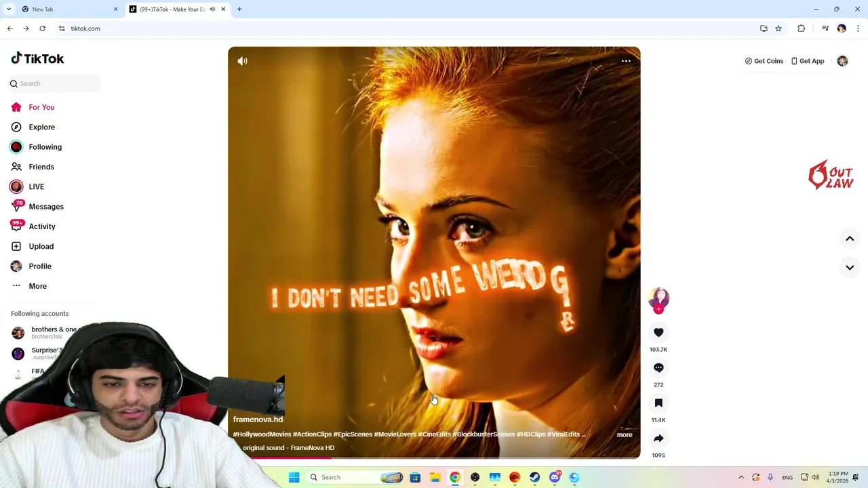Follow creator with red plus badge

(658, 310)
